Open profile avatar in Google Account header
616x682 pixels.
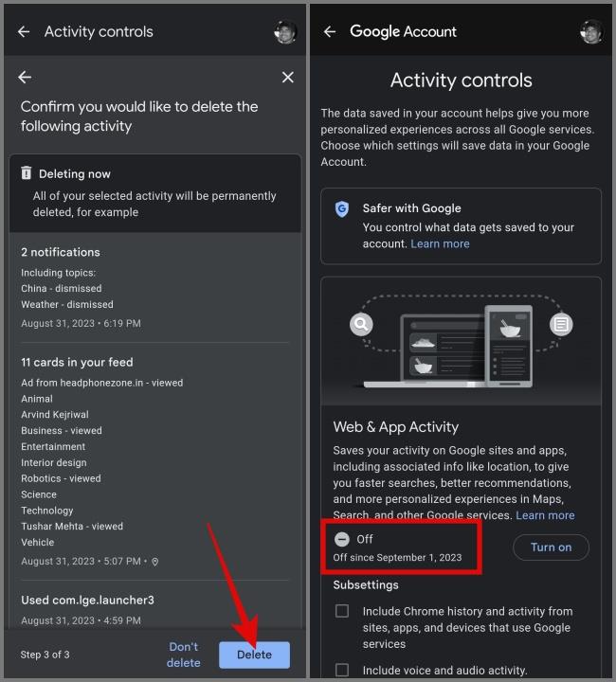[x=591, y=32]
